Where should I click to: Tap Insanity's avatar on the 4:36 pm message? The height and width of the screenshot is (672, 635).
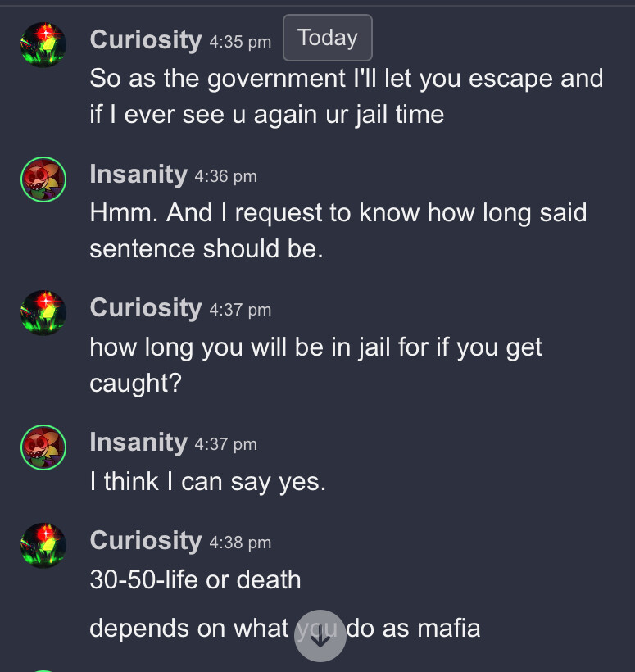(x=43, y=179)
